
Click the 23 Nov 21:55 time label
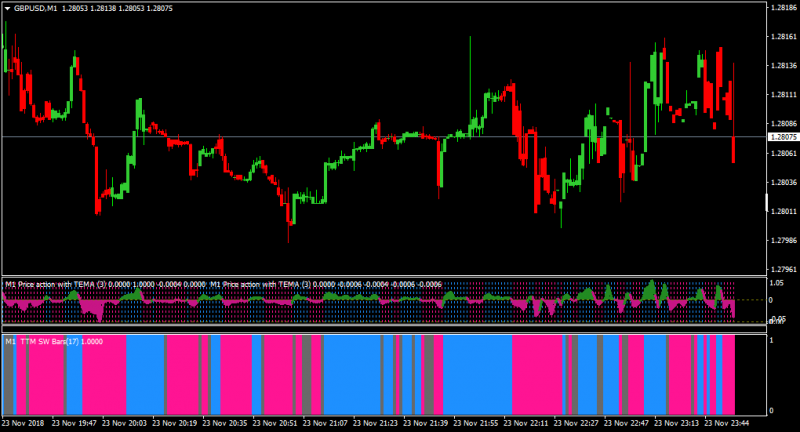tap(476, 423)
